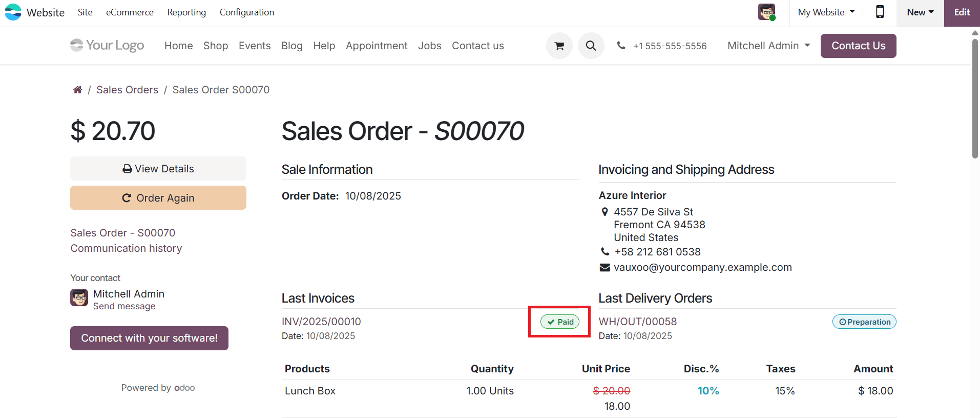Open the shopping cart icon
The height and width of the screenshot is (418, 980).
[x=559, y=46]
